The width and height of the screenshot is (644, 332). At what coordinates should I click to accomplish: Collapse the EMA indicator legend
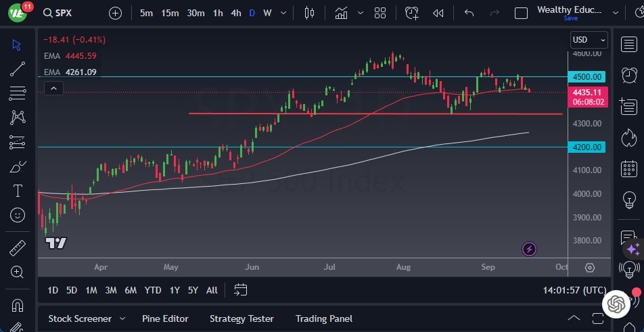tap(53, 88)
